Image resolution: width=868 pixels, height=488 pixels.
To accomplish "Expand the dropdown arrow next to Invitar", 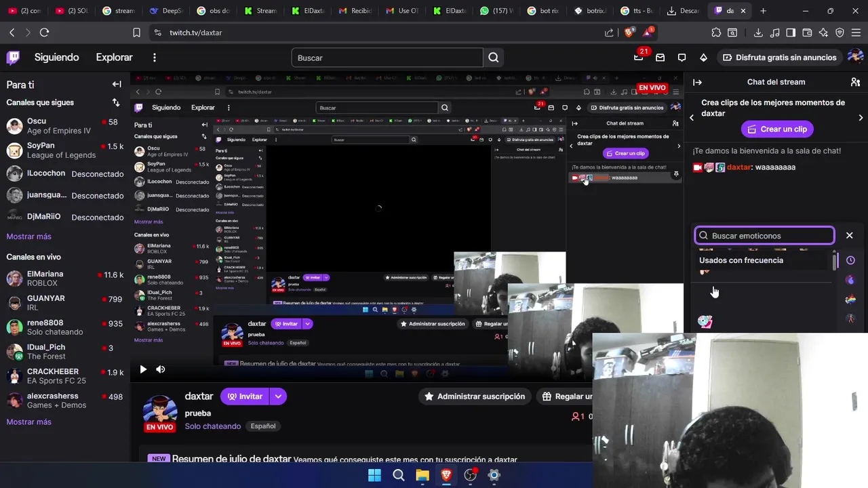I will (278, 396).
